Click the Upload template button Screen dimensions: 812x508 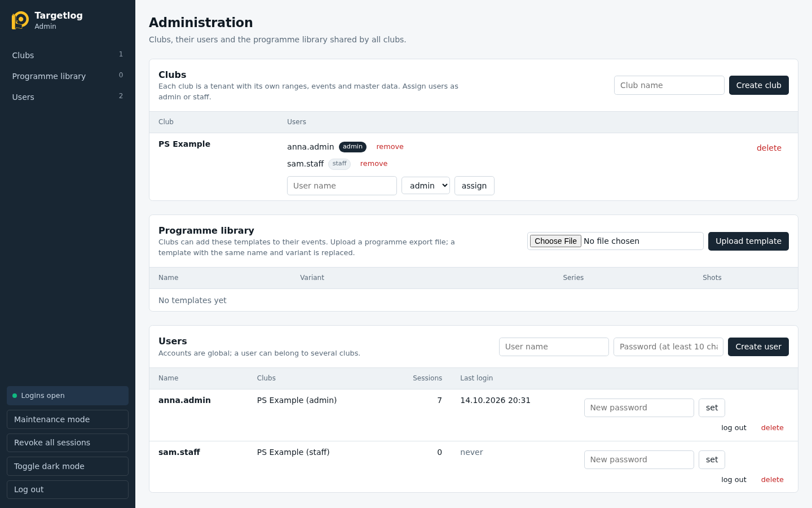click(x=748, y=241)
